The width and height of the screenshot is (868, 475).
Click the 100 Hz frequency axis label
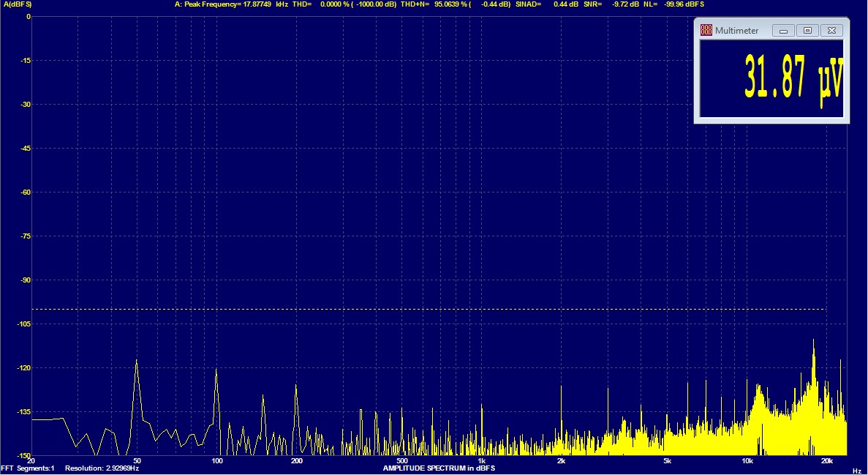(x=217, y=461)
